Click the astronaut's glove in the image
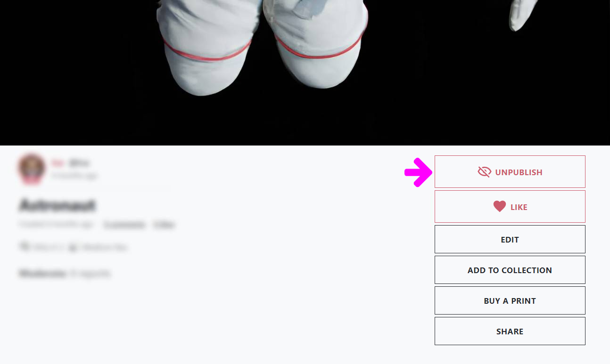Viewport: 610px width, 364px height. tap(523, 15)
